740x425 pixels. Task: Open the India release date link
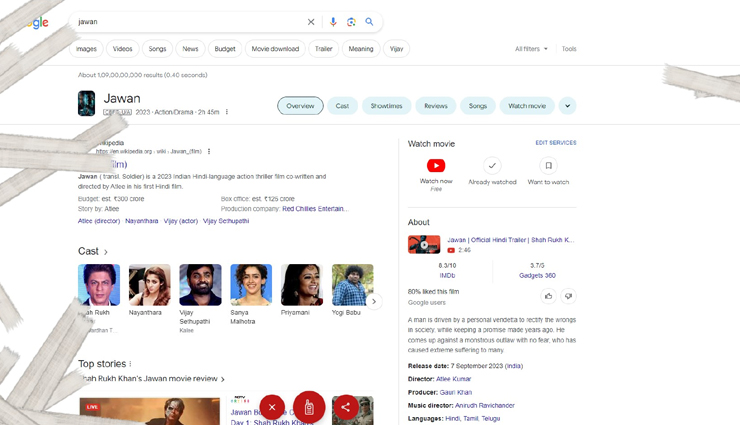point(513,366)
